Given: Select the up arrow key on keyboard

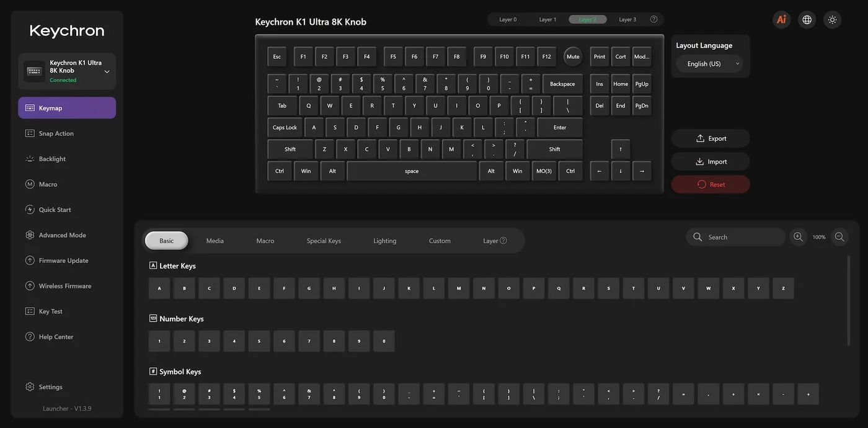Looking at the screenshot, I should coord(621,149).
